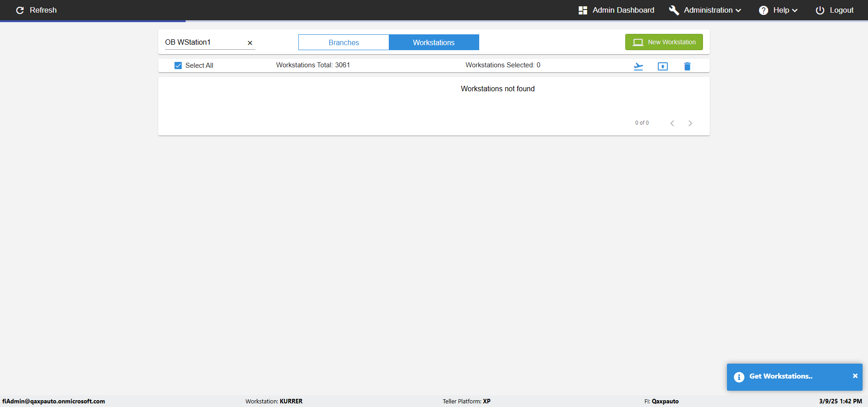The image size is (868, 407).
Task: Expand the Administration menu
Action: click(705, 10)
